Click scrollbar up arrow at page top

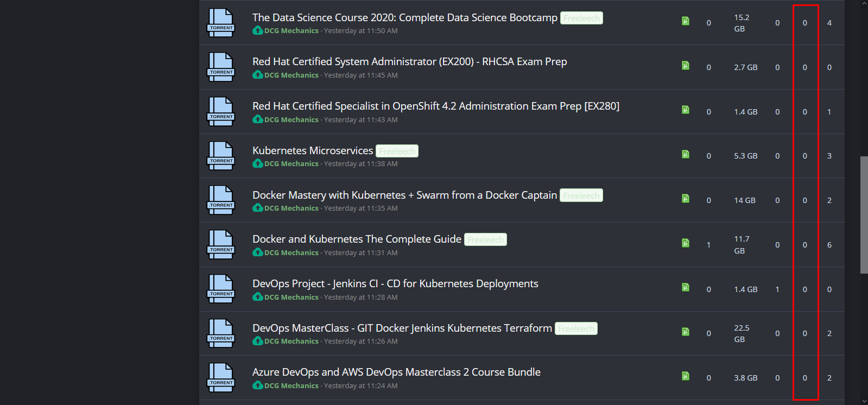(x=864, y=4)
